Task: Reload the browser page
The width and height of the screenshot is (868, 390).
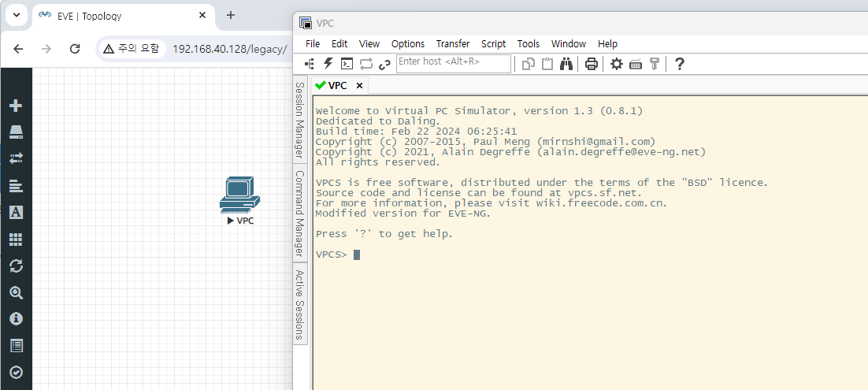Action: tap(75, 49)
